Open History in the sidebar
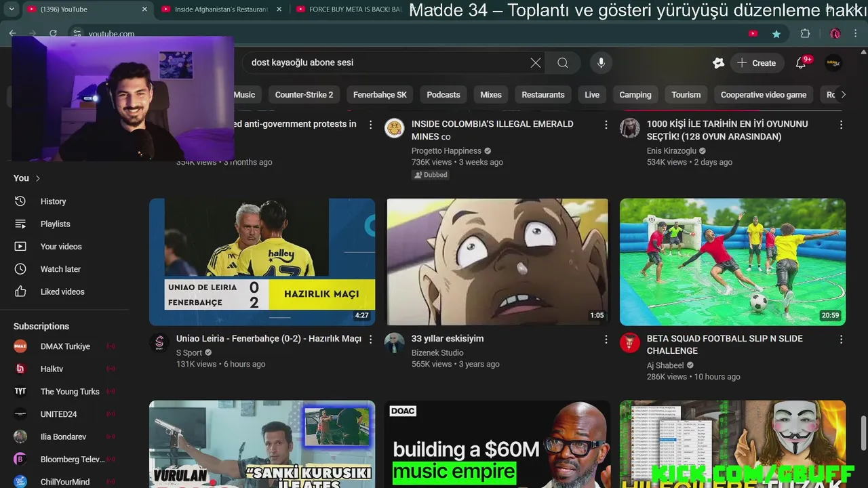The image size is (868, 488). pos(53,201)
